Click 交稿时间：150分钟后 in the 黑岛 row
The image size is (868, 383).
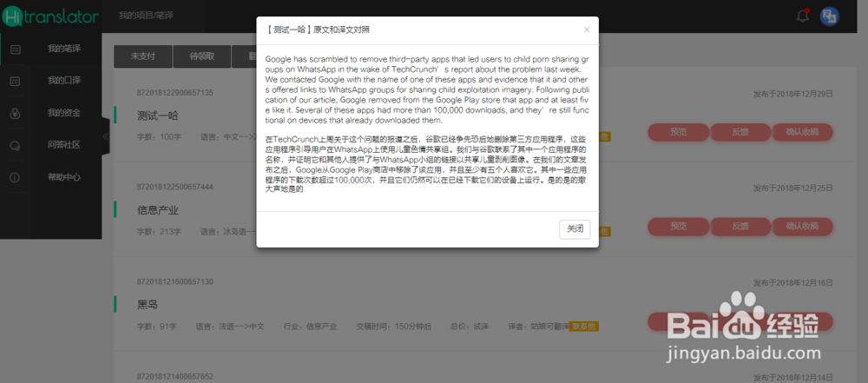click(x=394, y=327)
